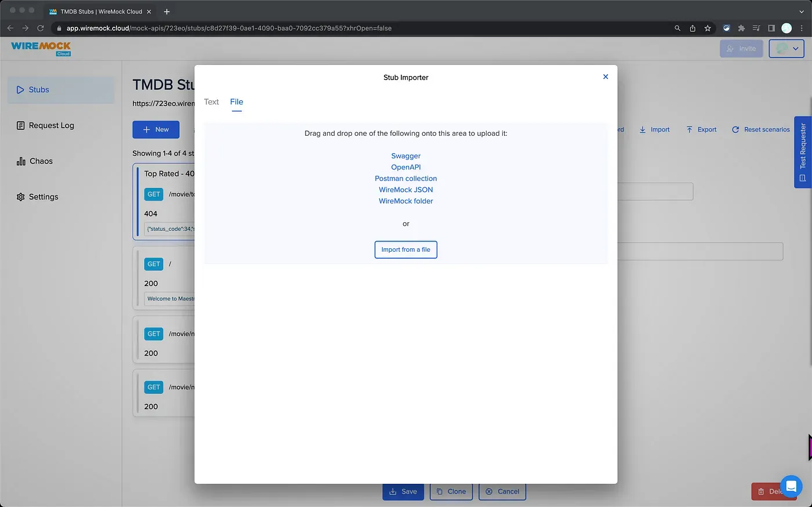
Task: Open the intercom chat bubble icon
Action: pyautogui.click(x=791, y=486)
